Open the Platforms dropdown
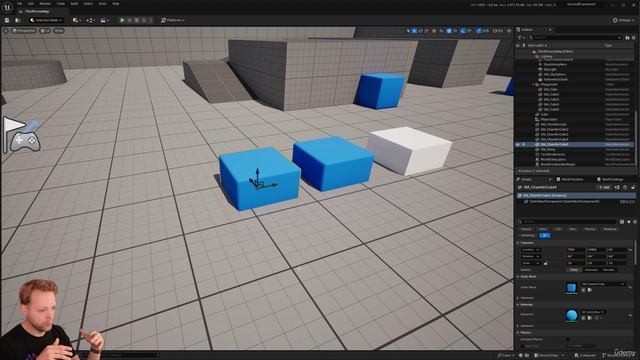This screenshot has height=360, width=640. pos(173,20)
